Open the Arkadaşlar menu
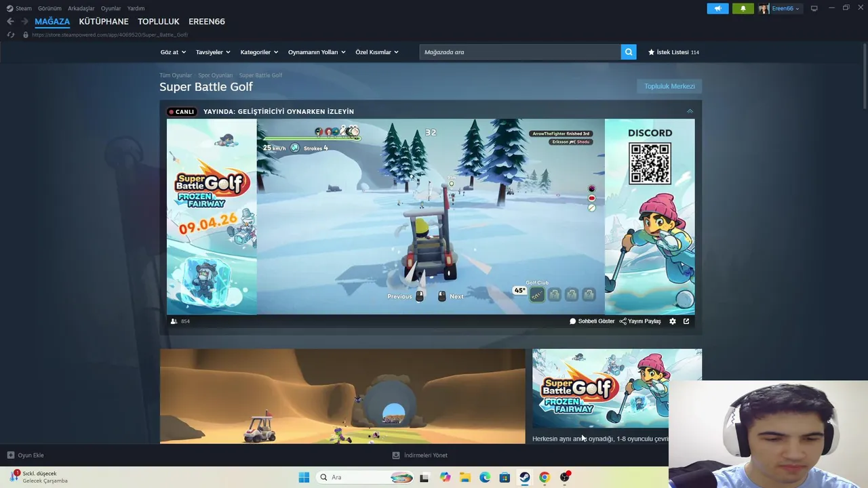This screenshot has width=868, height=488. [81, 8]
